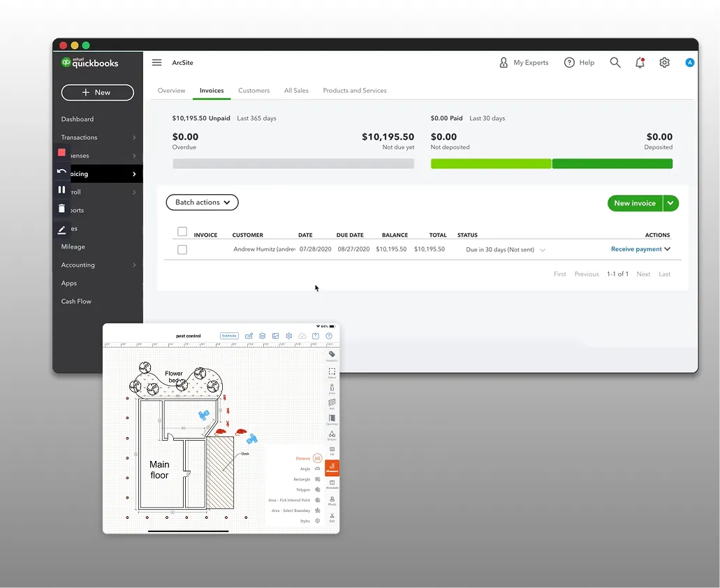Stop recording with the red square button
720x588 pixels.
coord(61,152)
